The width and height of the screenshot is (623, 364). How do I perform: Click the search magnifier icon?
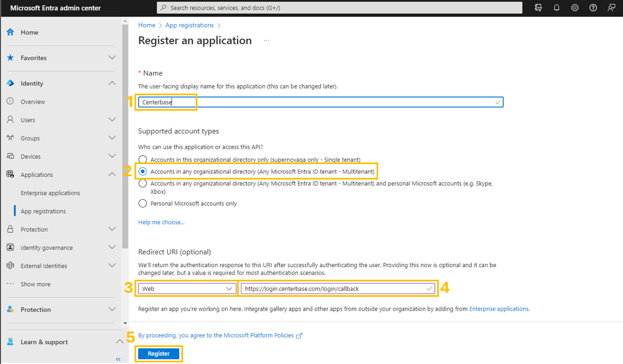(163, 8)
